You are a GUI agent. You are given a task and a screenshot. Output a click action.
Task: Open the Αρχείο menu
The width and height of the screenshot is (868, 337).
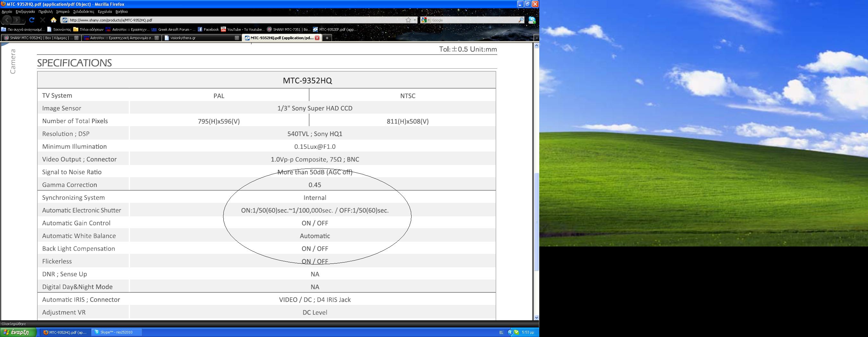tap(7, 12)
